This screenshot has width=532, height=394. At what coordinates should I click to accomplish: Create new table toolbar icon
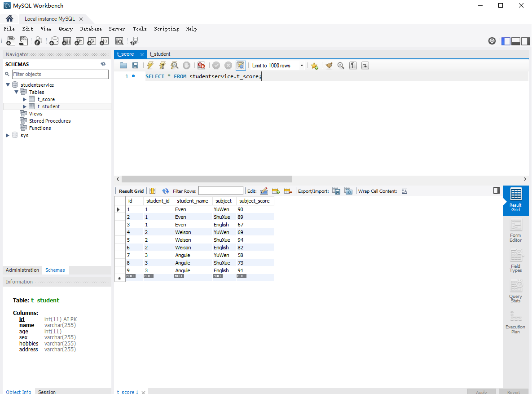[66, 41]
